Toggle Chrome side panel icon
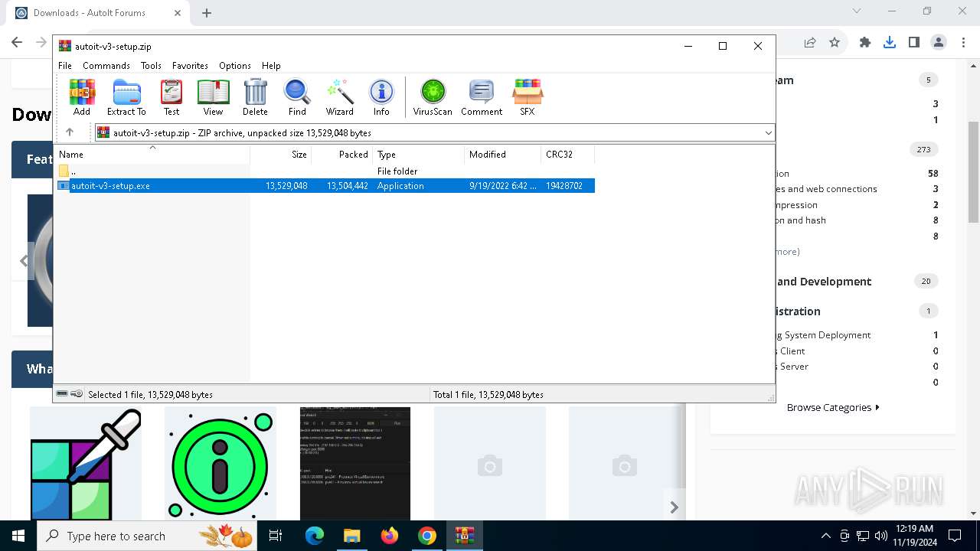 (x=913, y=42)
